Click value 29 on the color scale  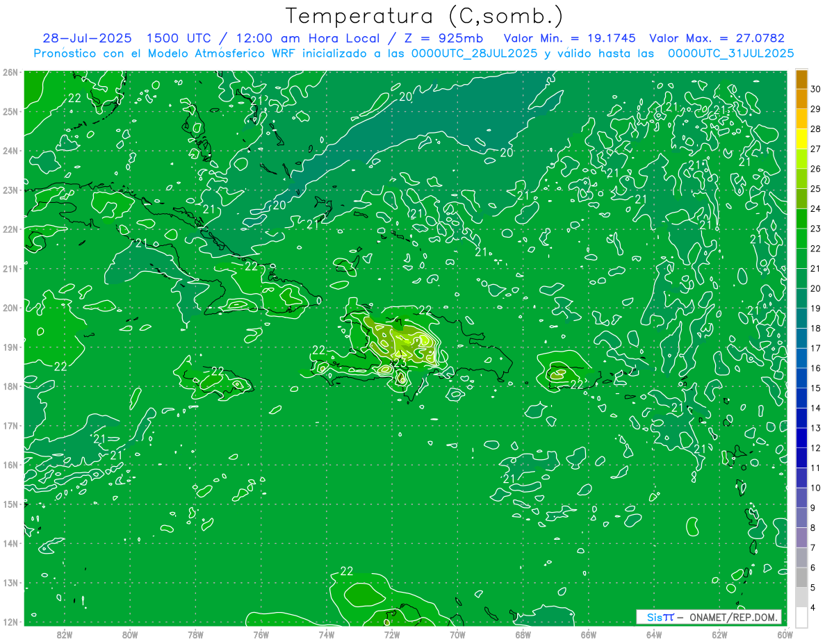tap(816, 109)
